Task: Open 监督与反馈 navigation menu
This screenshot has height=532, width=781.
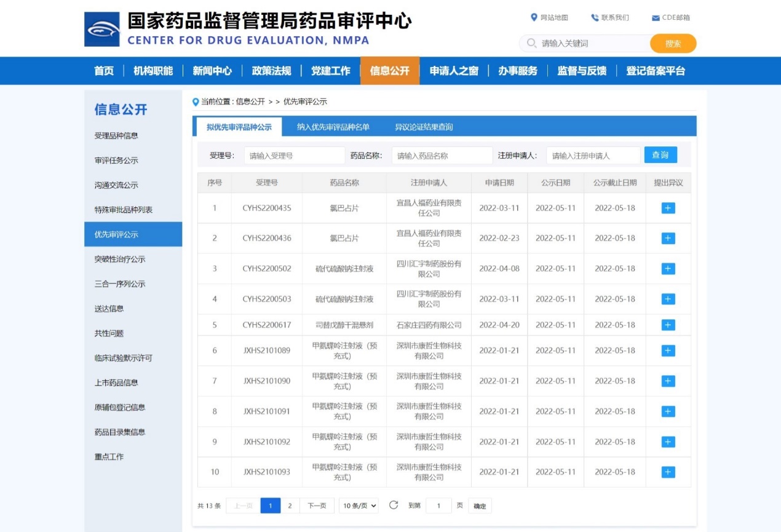Action: coord(582,71)
